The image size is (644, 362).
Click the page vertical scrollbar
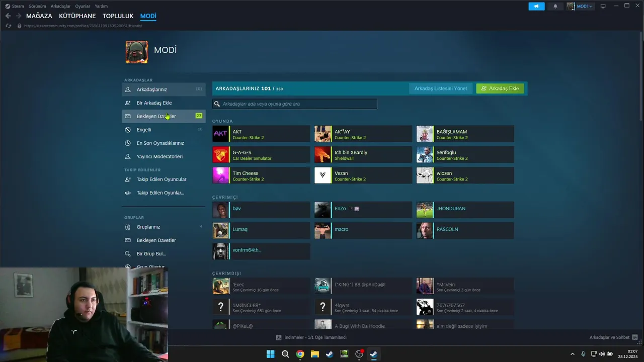tap(640, 75)
